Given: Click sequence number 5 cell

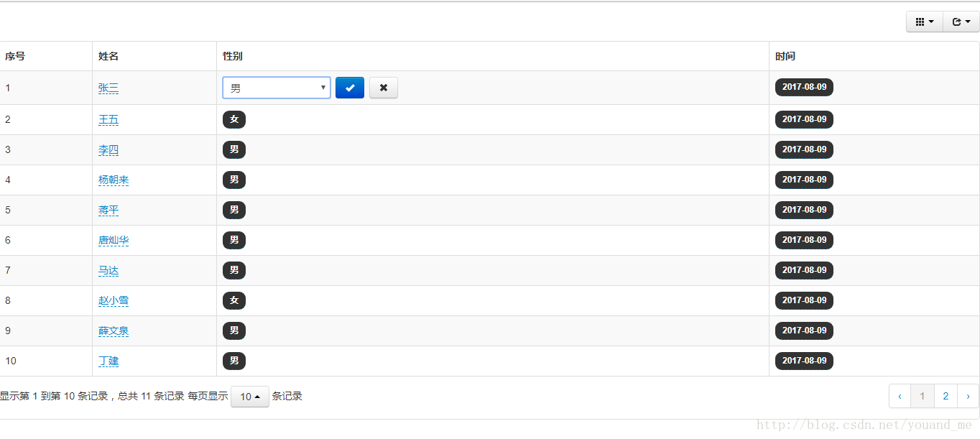Looking at the screenshot, I should tap(46, 210).
